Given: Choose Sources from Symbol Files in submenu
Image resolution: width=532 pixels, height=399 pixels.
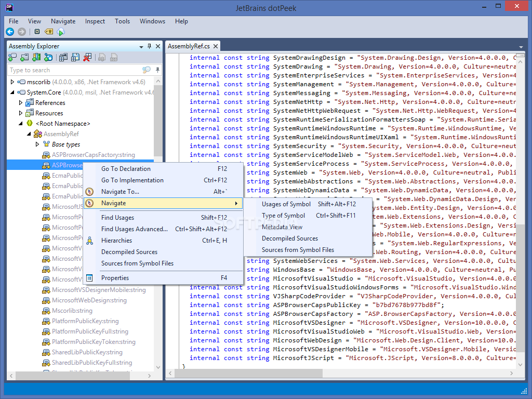Looking at the screenshot, I should point(308,250).
